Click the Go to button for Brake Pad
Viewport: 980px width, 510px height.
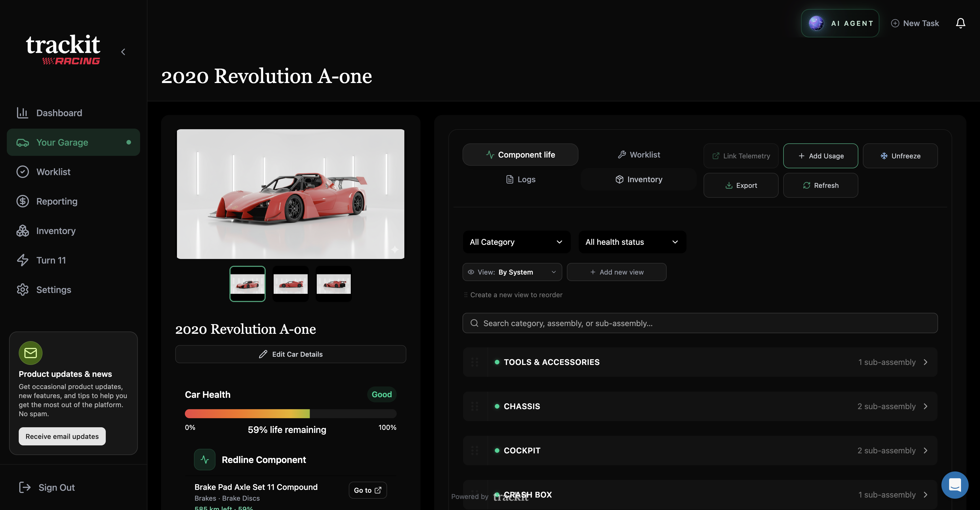click(x=367, y=490)
